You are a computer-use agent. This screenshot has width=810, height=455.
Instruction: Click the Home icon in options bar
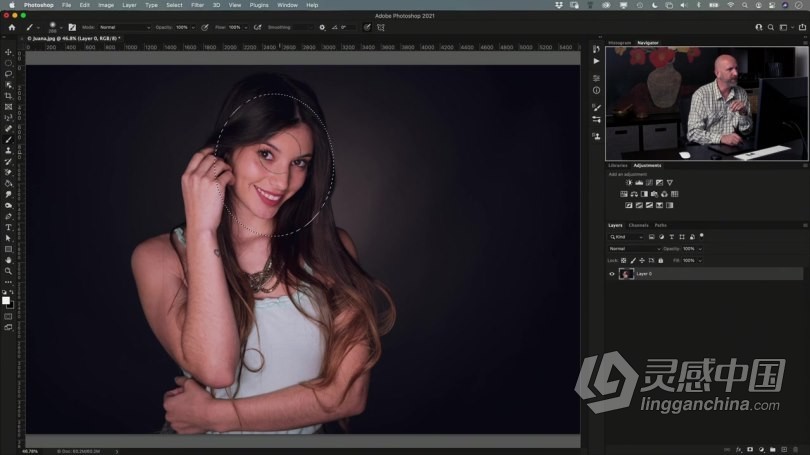(x=12, y=27)
